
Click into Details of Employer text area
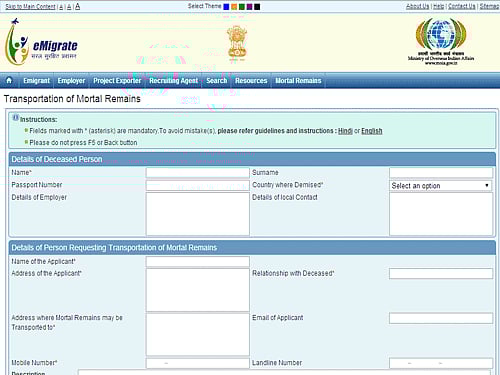[x=197, y=214]
